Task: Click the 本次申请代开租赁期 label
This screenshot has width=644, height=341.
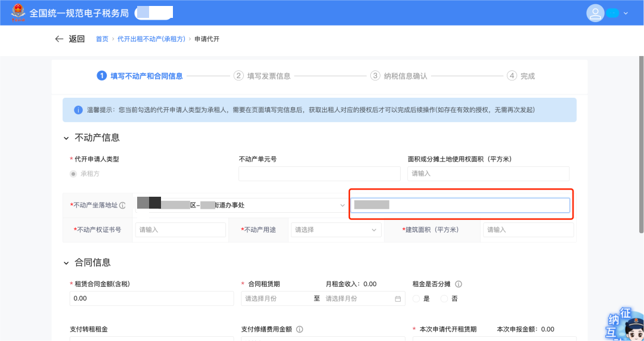Action: pyautogui.click(x=448, y=329)
